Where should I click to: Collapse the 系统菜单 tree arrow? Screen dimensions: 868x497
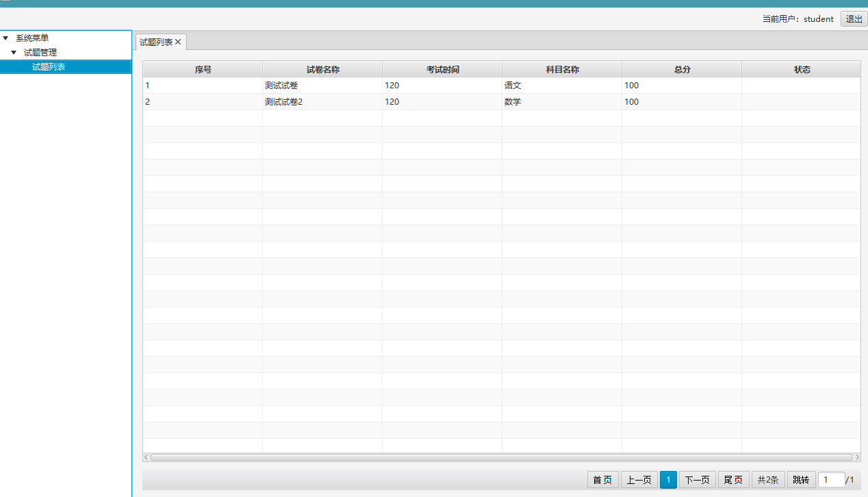pos(6,38)
